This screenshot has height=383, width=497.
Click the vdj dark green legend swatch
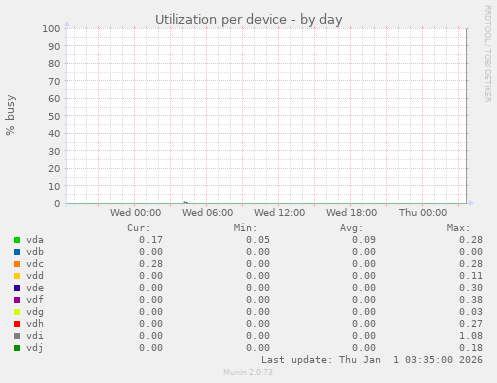coord(17,348)
